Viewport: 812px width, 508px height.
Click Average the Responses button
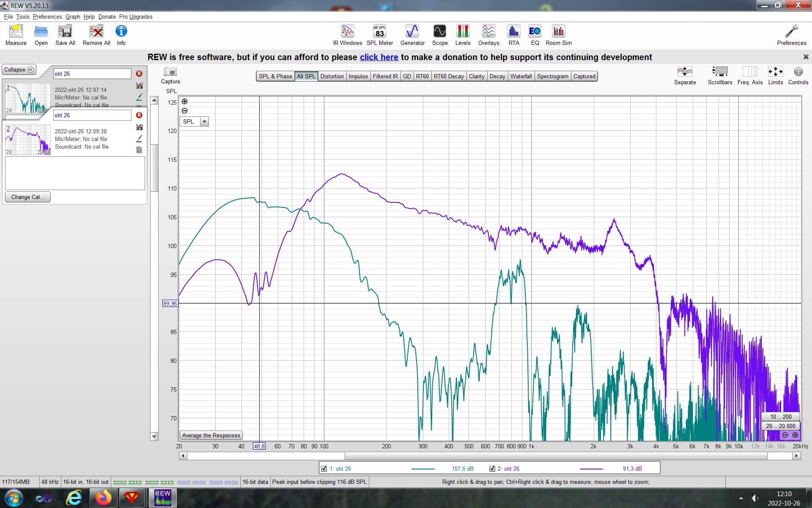tap(211, 435)
